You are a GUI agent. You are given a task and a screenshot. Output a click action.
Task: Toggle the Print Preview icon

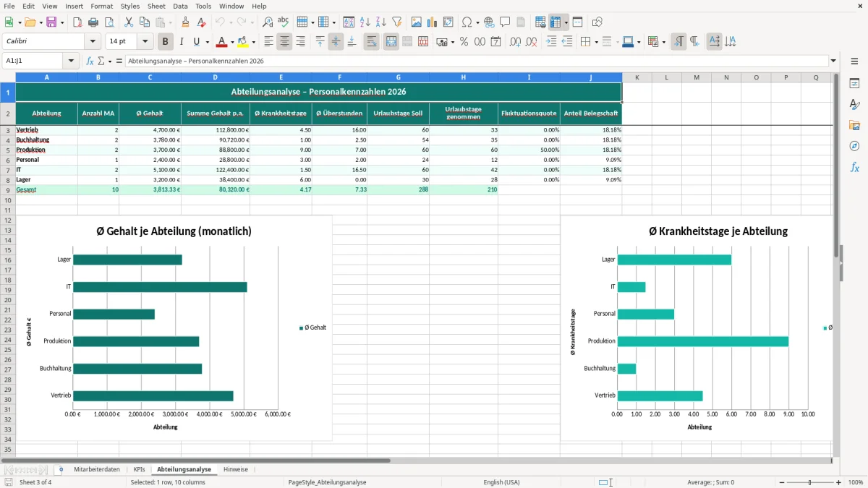tap(109, 22)
